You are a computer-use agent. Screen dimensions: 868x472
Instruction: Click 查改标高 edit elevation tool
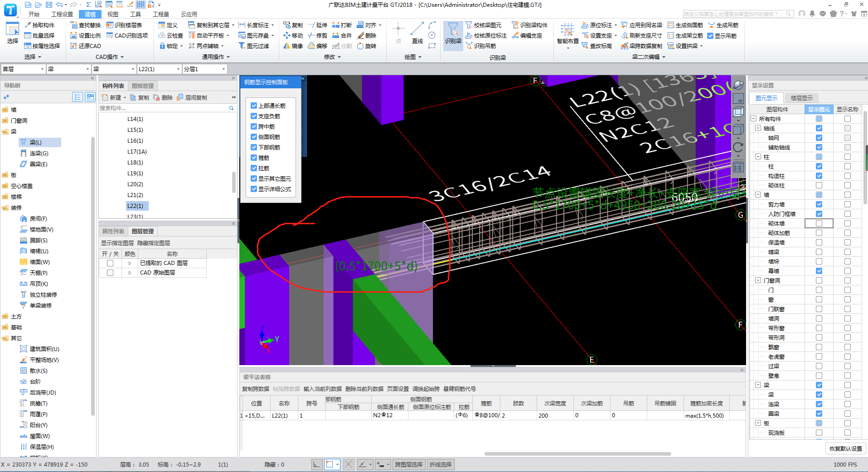pyautogui.click(x=597, y=46)
